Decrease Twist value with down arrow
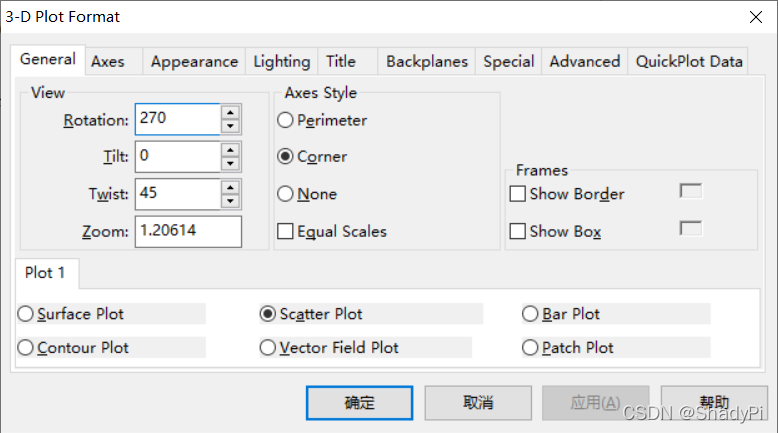Image resolution: width=778 pixels, height=433 pixels. [x=231, y=201]
